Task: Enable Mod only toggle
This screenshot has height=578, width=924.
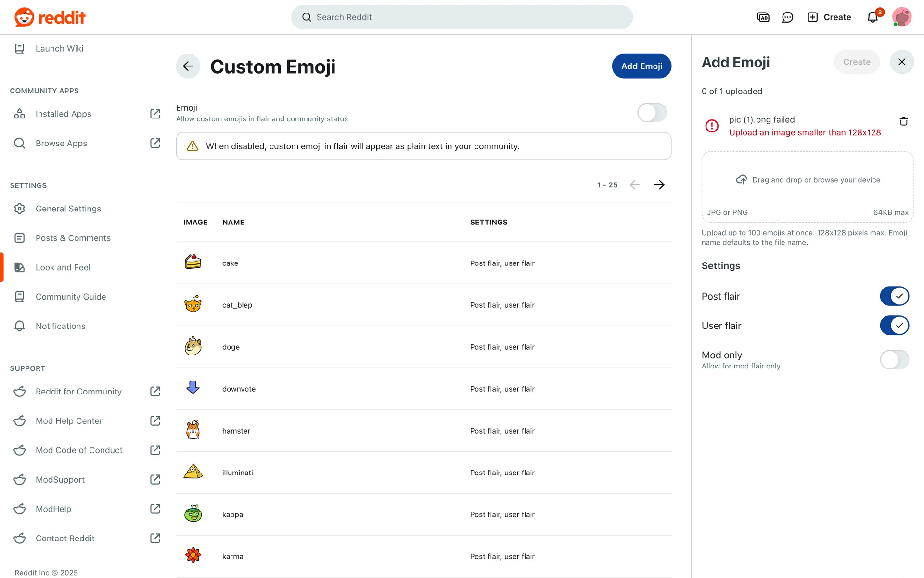Action: (894, 360)
